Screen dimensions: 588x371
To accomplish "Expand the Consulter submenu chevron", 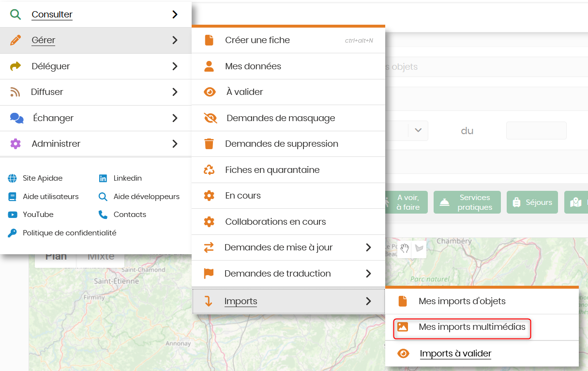I will [175, 15].
